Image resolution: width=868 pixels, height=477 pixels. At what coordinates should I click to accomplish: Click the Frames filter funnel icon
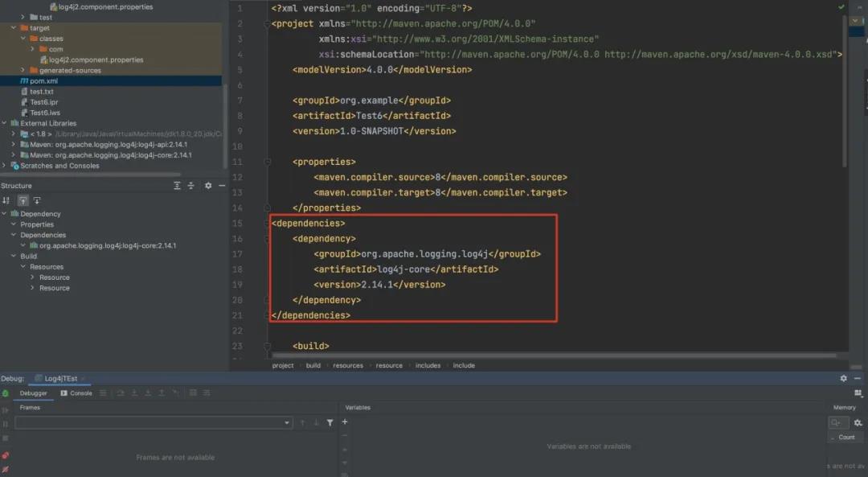pyautogui.click(x=330, y=422)
